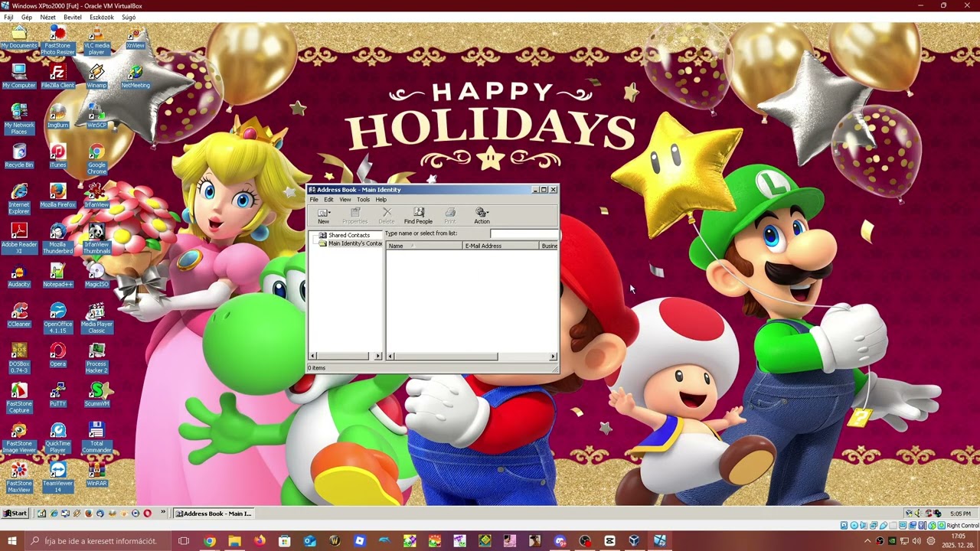This screenshot has width=980, height=551.
Task: Select PuTTY desktop icon
Action: [x=57, y=396]
